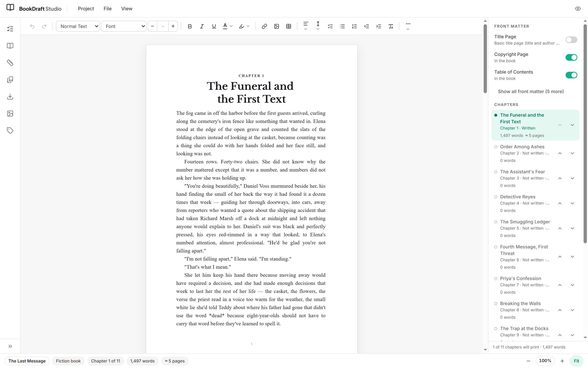The height and width of the screenshot is (368, 588).
Task: Enable the Title Page toggle
Action: [x=571, y=40]
